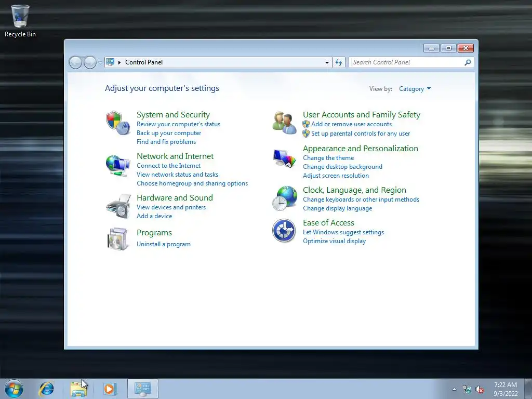
Task: Minimize the Control Panel window
Action: [431, 48]
